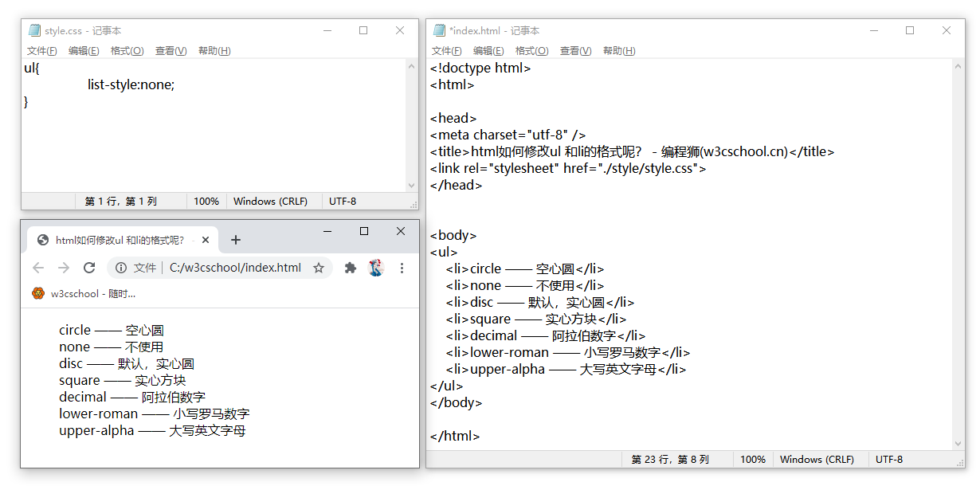Open a new Chrome tab

[x=236, y=240]
